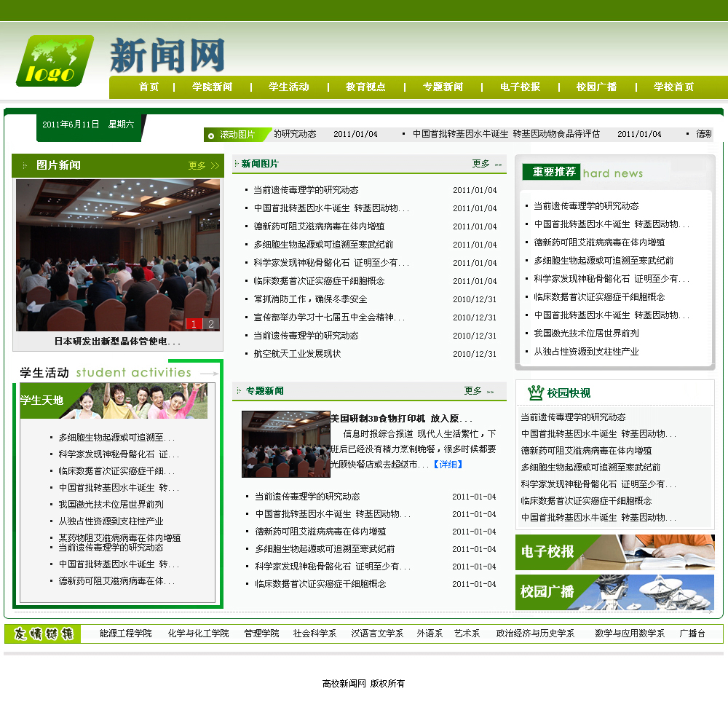Viewport: 728px width, 710px height.
Task: Open 多细胞生物起源 item in 校园快视
Action: tap(590, 467)
